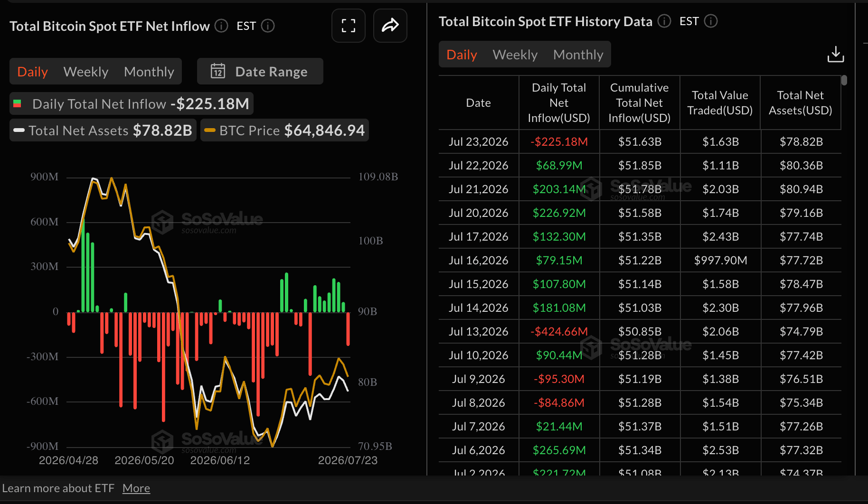Select the $77.42B net assets cell
The width and height of the screenshot is (868, 504).
(x=802, y=355)
